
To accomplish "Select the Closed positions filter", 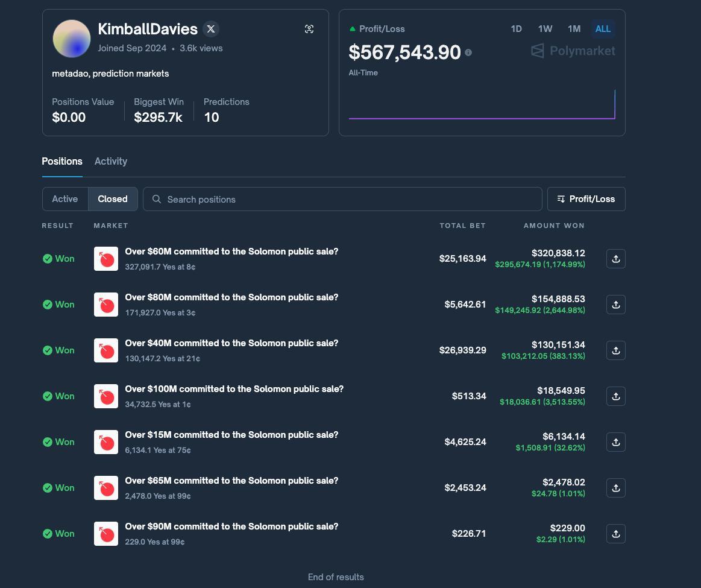I will point(113,199).
